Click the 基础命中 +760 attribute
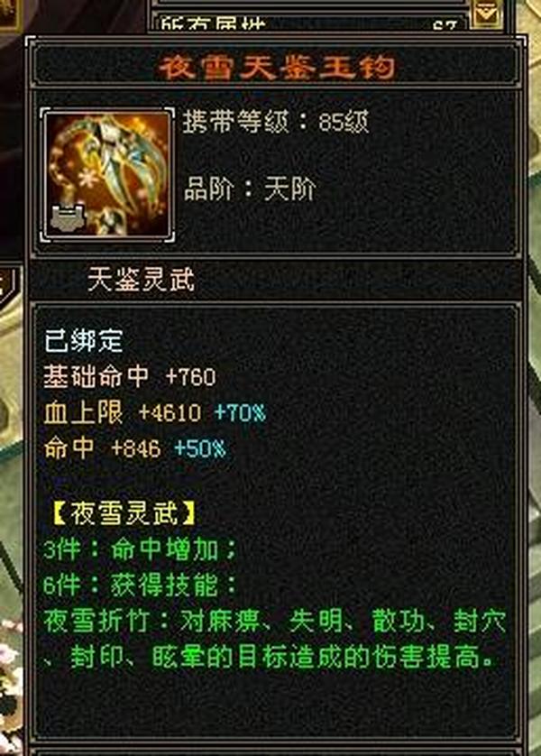The height and width of the screenshot is (756, 541). click(130, 376)
